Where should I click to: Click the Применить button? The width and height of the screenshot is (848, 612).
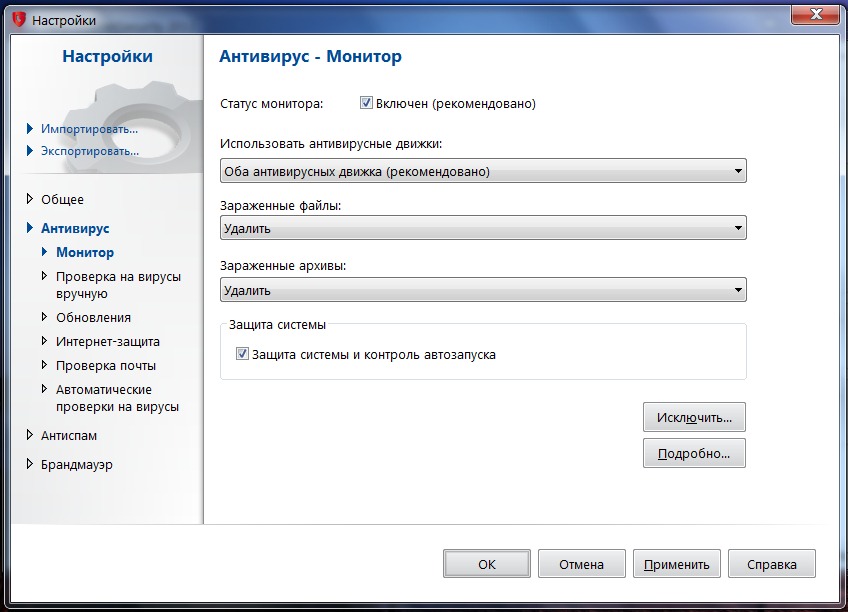point(677,564)
